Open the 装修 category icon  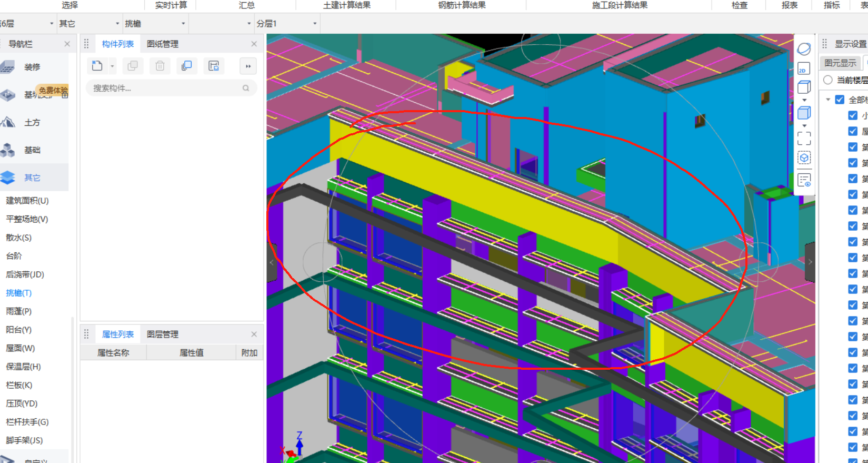[7, 67]
